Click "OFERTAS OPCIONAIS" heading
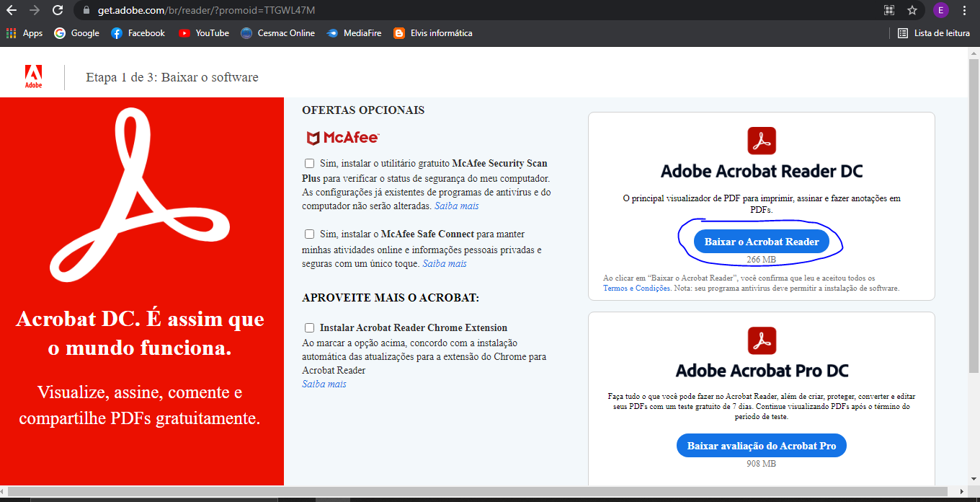The height and width of the screenshot is (502, 980). click(363, 110)
